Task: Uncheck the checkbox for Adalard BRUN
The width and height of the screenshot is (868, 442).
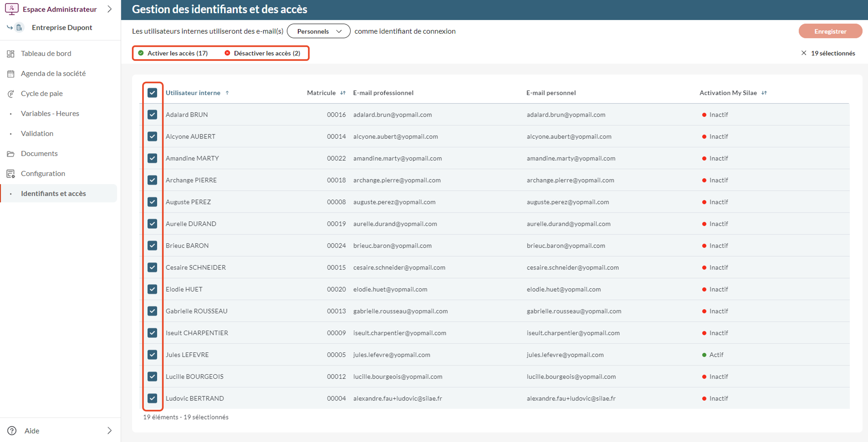Action: tap(152, 115)
